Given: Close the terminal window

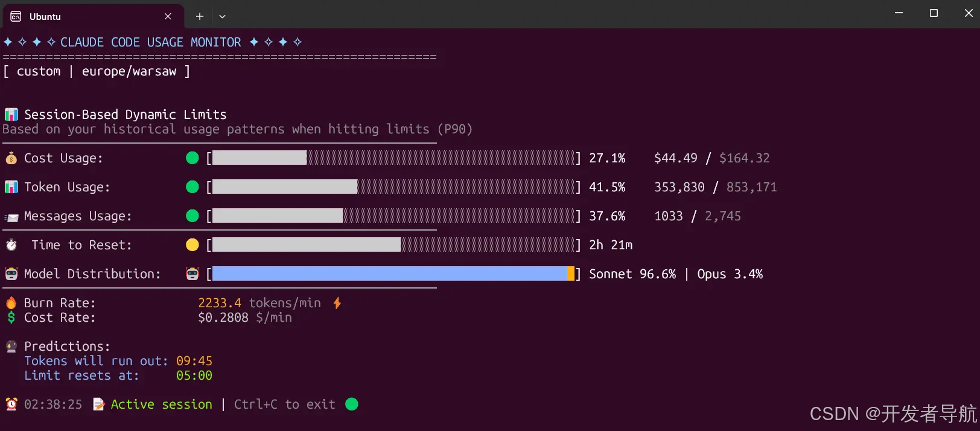Looking at the screenshot, I should 968,13.
